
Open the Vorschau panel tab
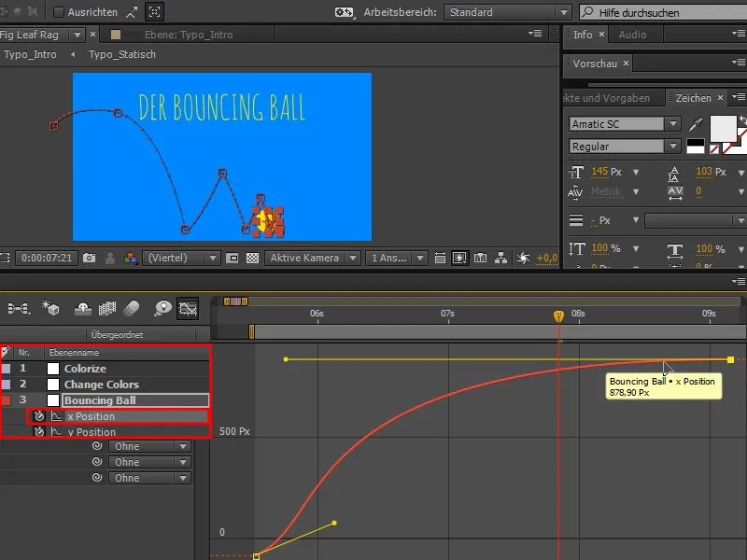(595, 63)
